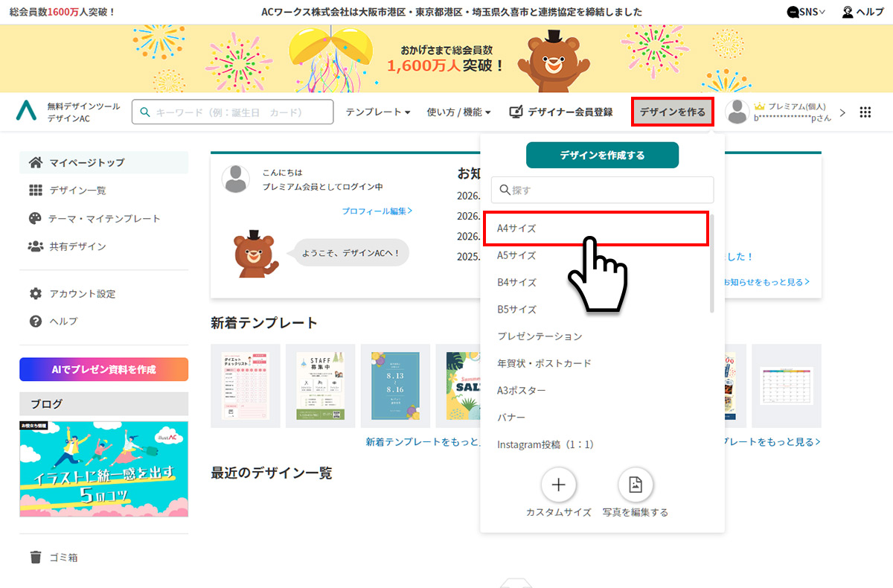Open the STAFF募集中 template thumbnail

coord(321,386)
